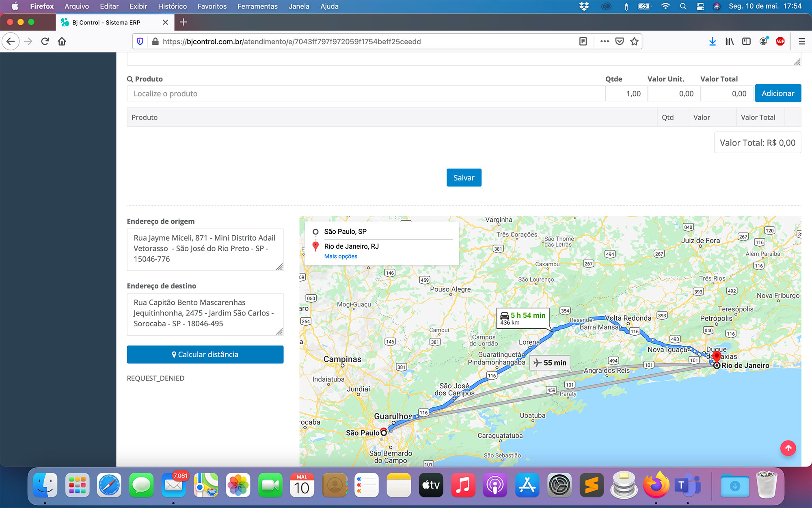The image size is (812, 508).
Task: Open the Firefox library icon
Action: tap(730, 41)
